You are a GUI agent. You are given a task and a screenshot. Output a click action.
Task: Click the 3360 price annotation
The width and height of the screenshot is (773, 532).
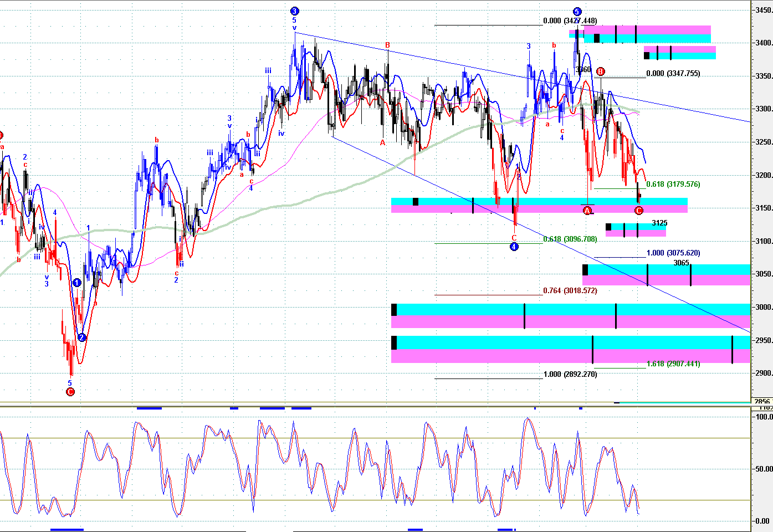(x=583, y=70)
